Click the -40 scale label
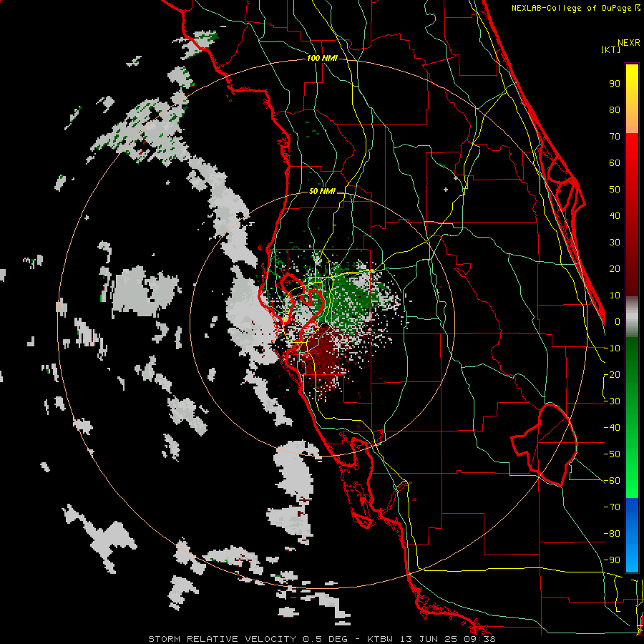This screenshot has height=644, width=644. [612, 428]
